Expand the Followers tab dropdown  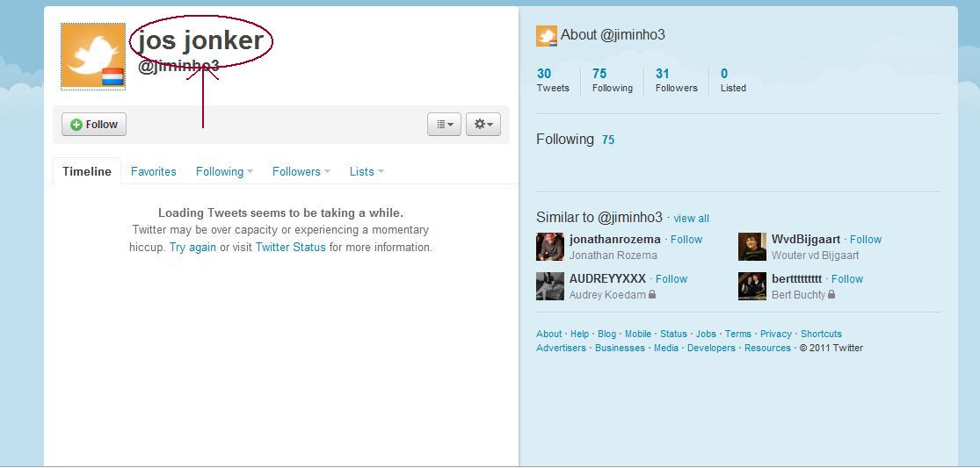click(x=301, y=171)
